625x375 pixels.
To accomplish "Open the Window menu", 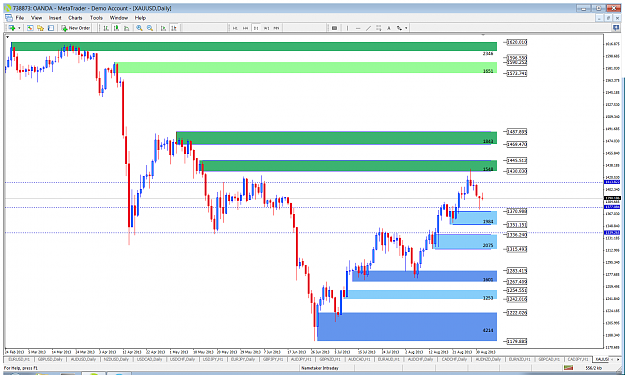I will tap(119, 18).
